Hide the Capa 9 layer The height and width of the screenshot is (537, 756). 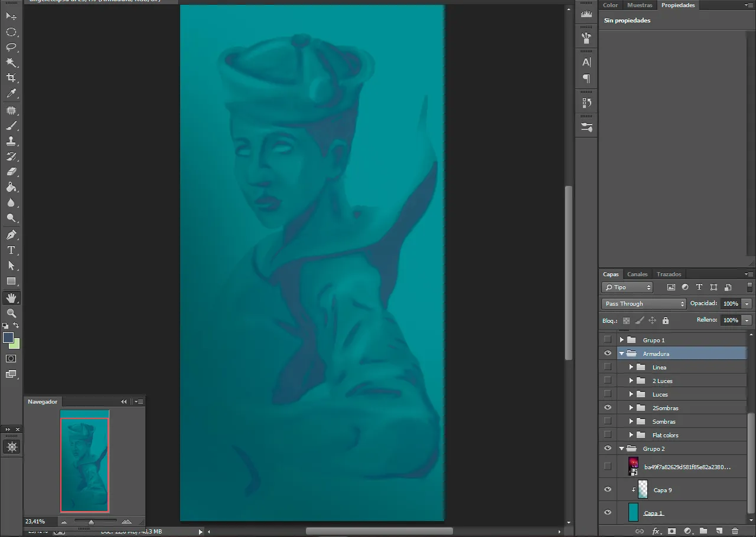tap(607, 490)
